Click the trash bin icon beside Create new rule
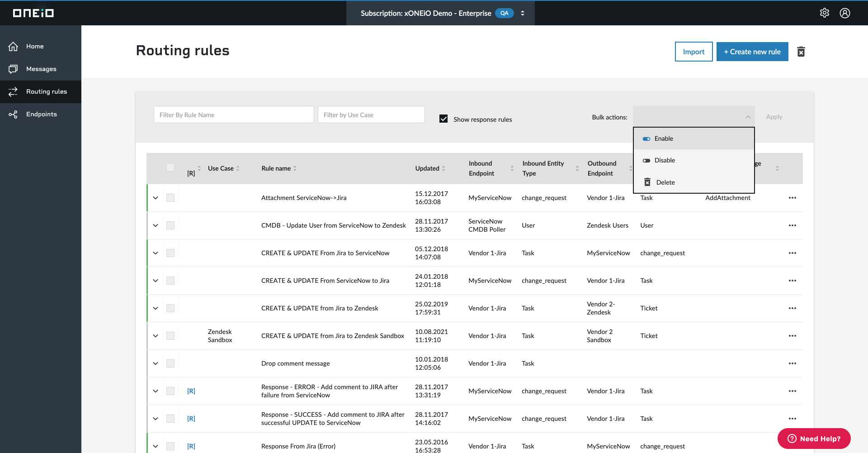The width and height of the screenshot is (868, 453). [x=801, y=52]
